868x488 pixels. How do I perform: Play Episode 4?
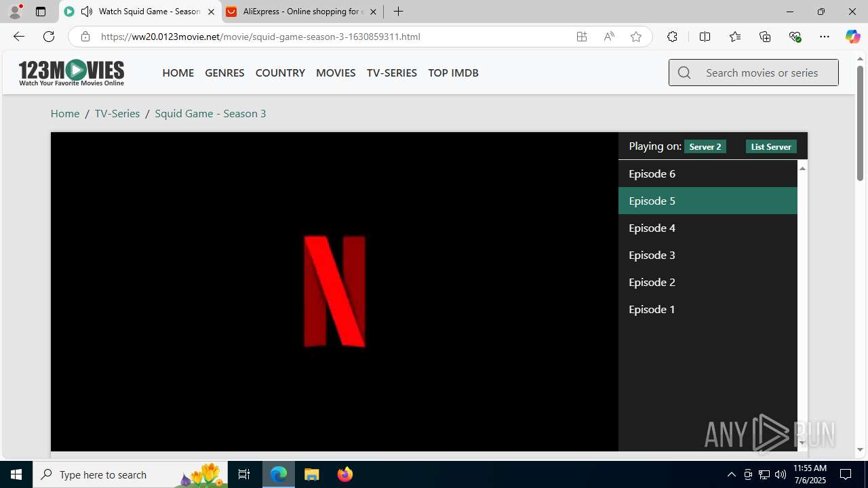pos(707,228)
